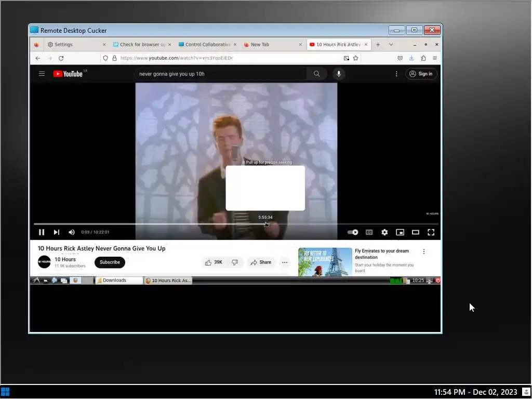Screen dimensions: 532x399
Task: Select the 10 Hours Rick Astley tab
Action: [x=339, y=45]
